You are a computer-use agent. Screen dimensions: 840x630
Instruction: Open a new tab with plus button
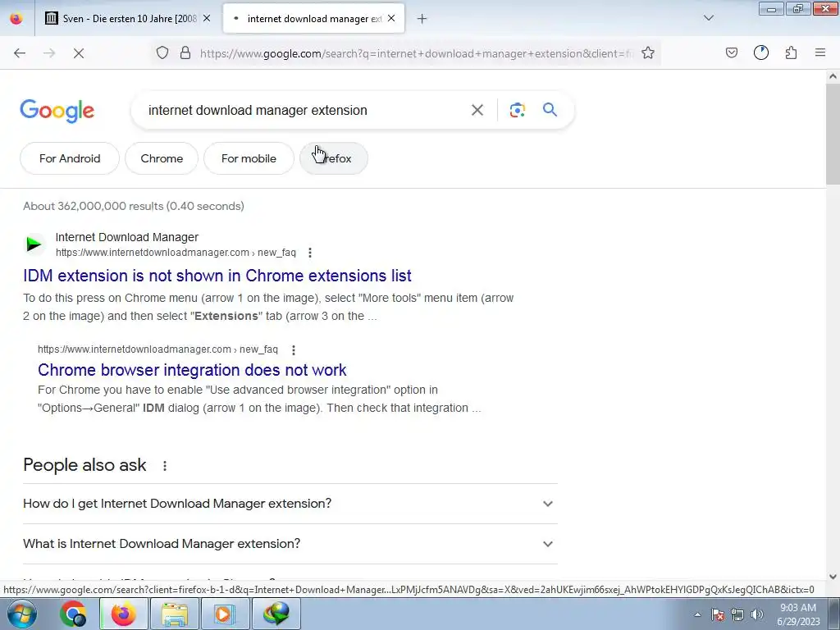422,19
